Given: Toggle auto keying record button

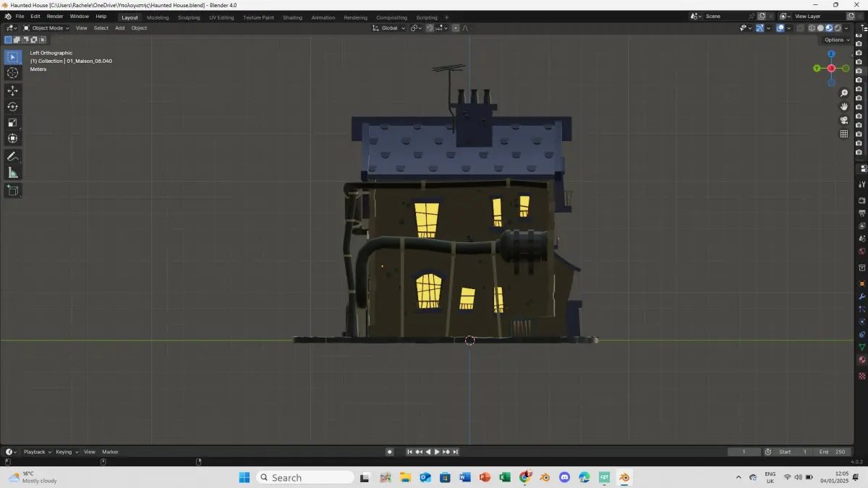Looking at the screenshot, I should click(390, 452).
